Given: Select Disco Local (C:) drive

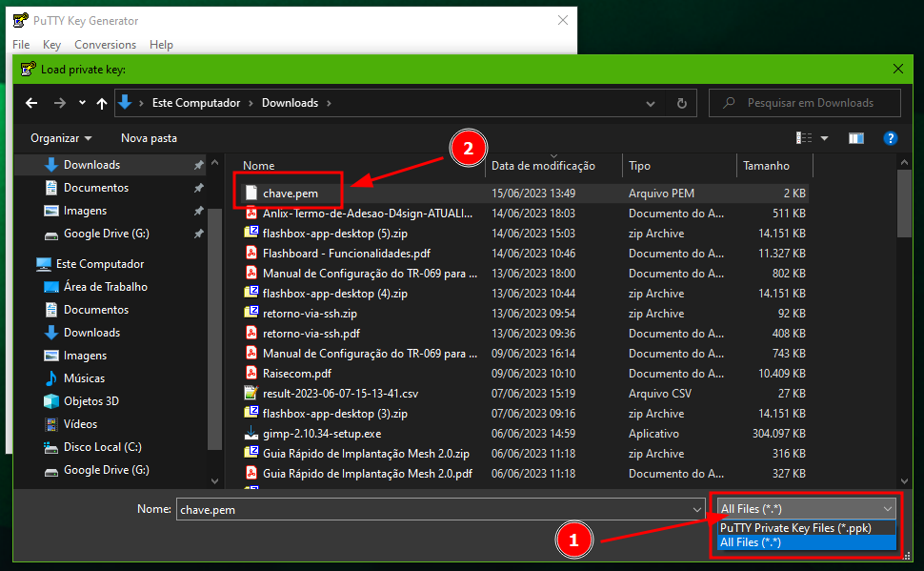Looking at the screenshot, I should 102,447.
